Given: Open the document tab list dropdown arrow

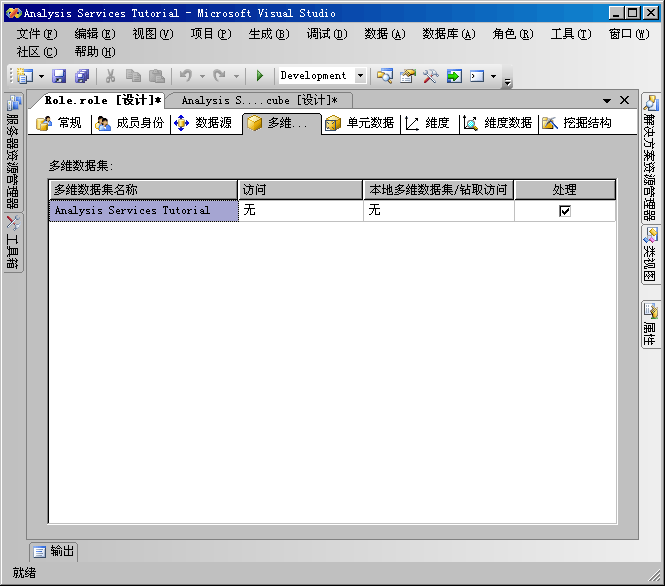Looking at the screenshot, I should tap(607, 101).
